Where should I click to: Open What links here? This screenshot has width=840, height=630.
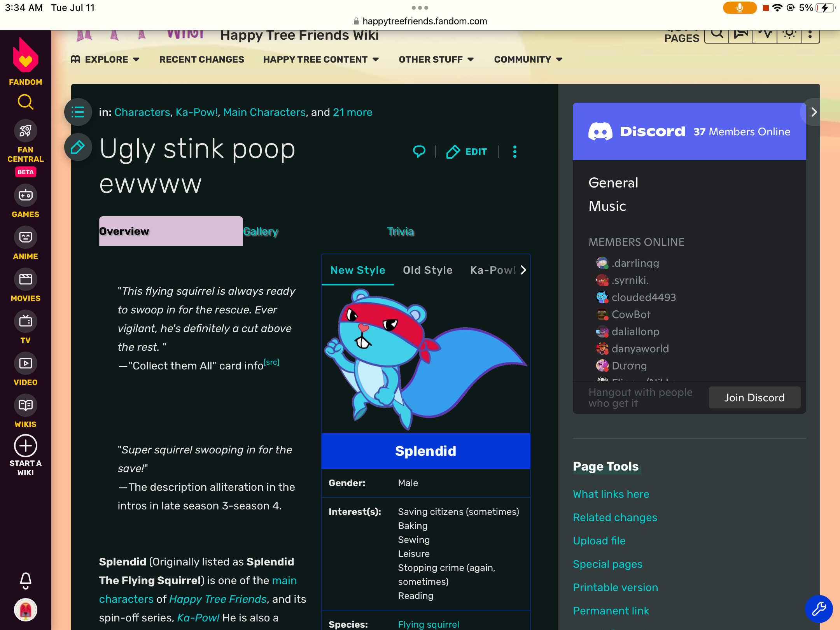tap(611, 494)
